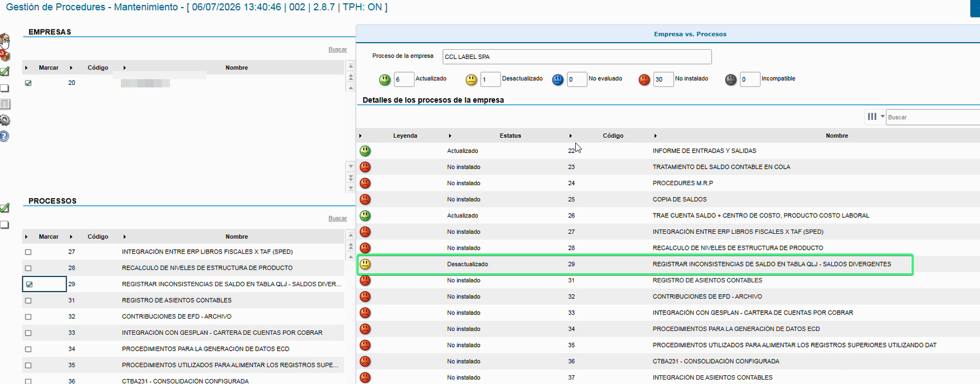Click arrow before Nombre in Processos header
The image size is (980, 384).
click(125, 237)
